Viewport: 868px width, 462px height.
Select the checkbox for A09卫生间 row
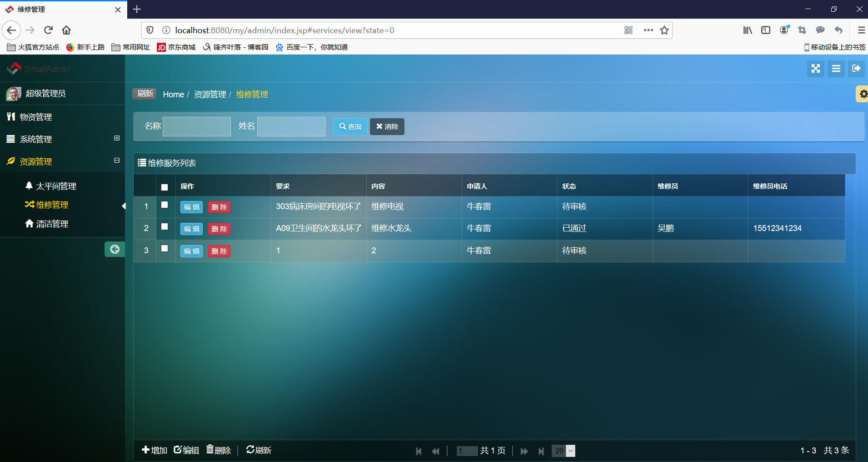[165, 227]
